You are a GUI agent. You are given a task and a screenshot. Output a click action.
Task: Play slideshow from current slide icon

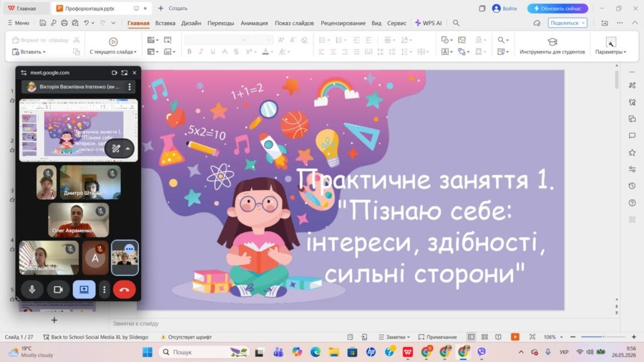click(113, 41)
